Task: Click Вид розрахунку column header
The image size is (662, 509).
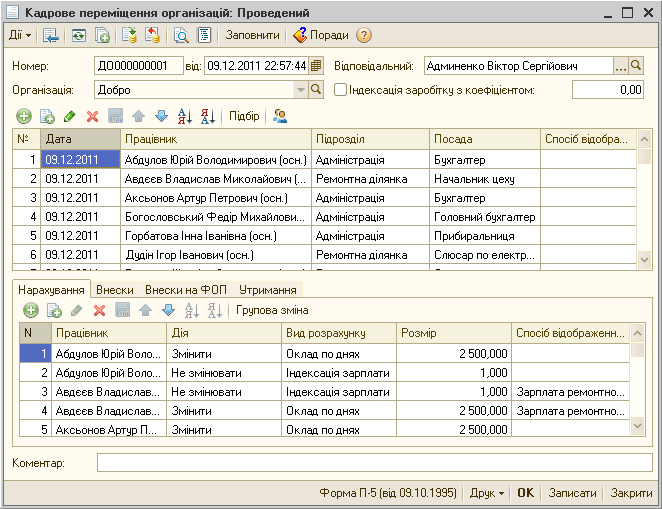Action: 339,333
